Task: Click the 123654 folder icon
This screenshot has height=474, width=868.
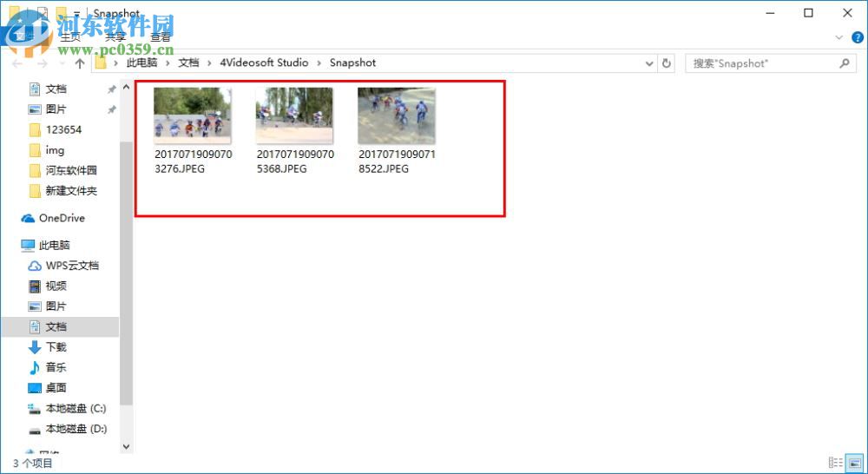Action: pos(35,130)
